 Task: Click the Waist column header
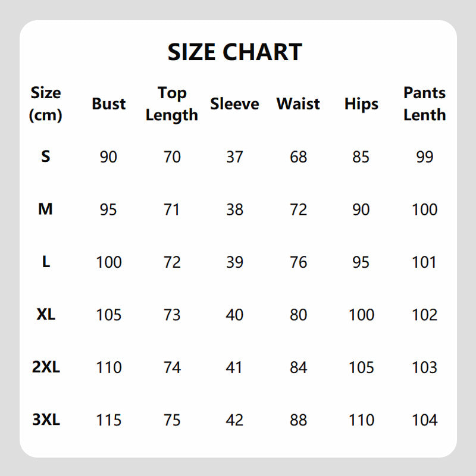click(x=298, y=104)
